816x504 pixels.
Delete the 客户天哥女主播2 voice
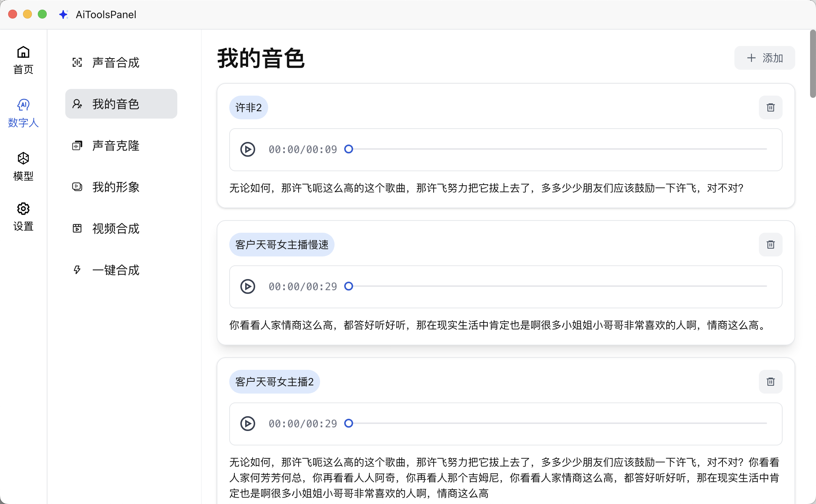point(771,382)
